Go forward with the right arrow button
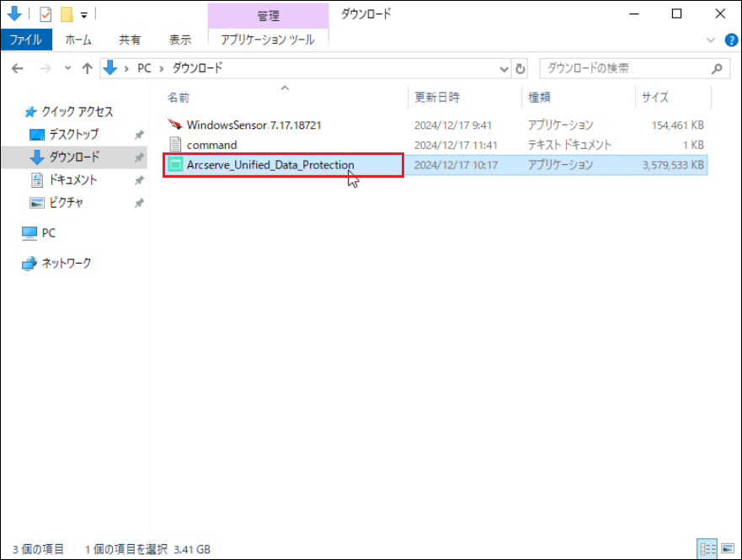 pos(45,68)
